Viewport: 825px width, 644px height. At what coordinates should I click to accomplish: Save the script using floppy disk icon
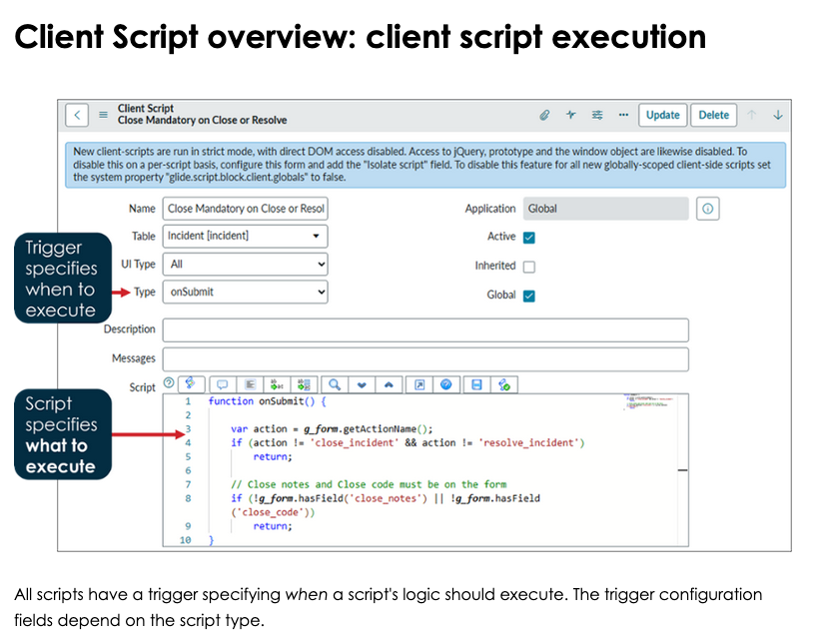(x=476, y=384)
